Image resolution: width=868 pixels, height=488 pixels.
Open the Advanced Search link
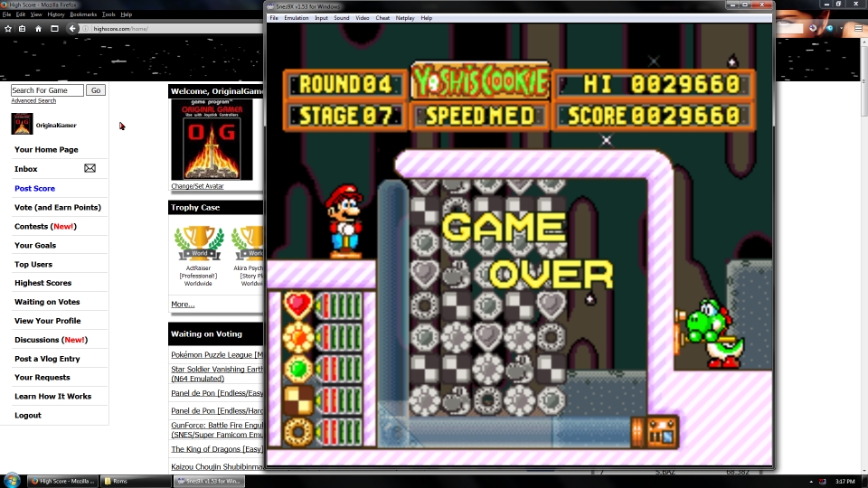click(x=33, y=101)
